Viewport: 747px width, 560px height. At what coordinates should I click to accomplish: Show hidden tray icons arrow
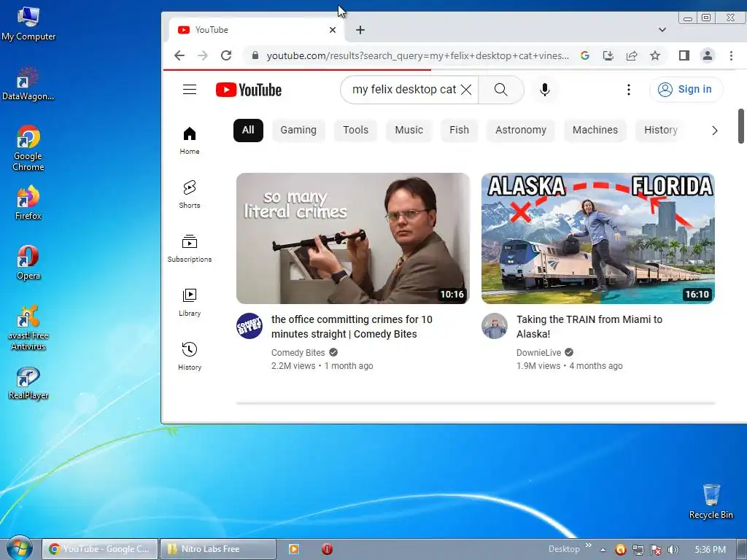click(x=603, y=550)
